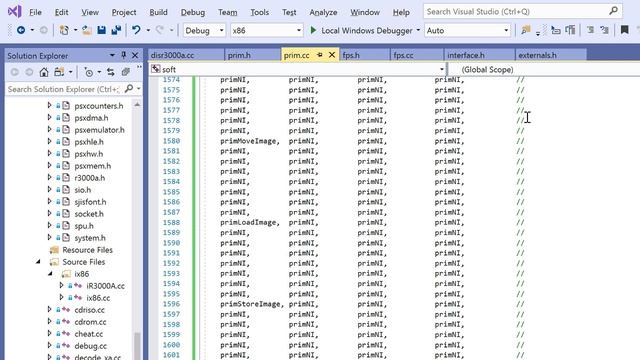Screen dimensions: 640x360
Task: Switch to the disr3000a.cc tab
Action: 186,55
